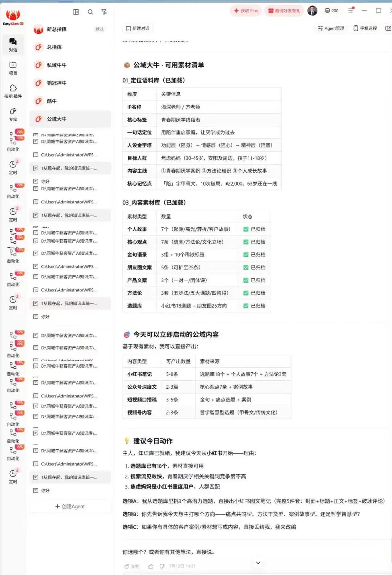Click the thumbs up icon
The height and width of the screenshot is (575, 392).
point(151,566)
